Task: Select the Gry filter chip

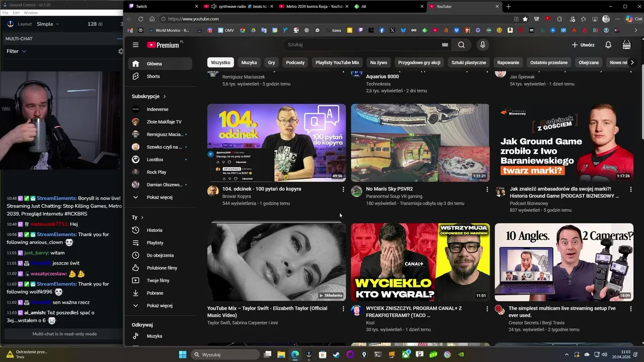Action: tap(272, 63)
